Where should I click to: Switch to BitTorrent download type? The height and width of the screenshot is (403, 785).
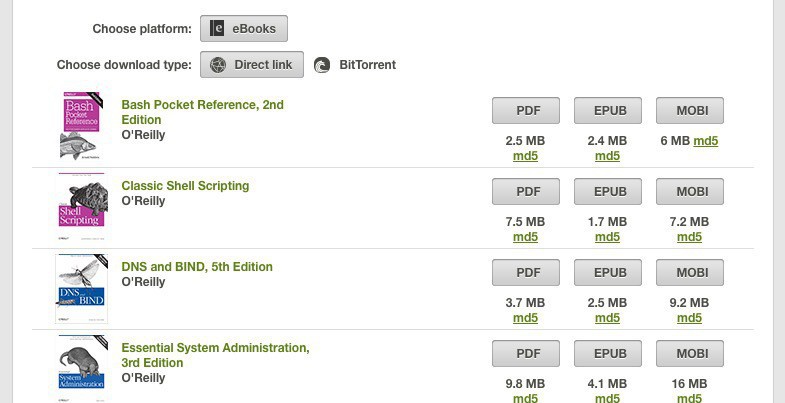pyautogui.click(x=368, y=65)
